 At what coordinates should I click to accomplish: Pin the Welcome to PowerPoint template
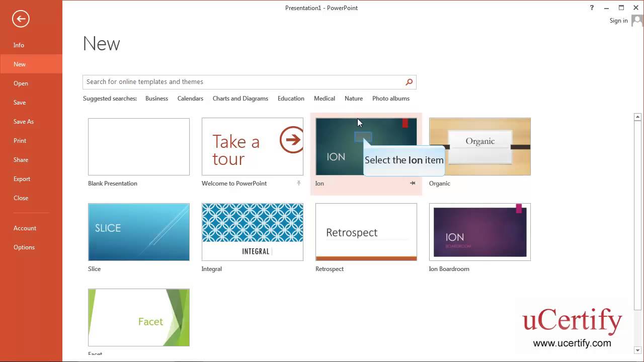(x=299, y=183)
